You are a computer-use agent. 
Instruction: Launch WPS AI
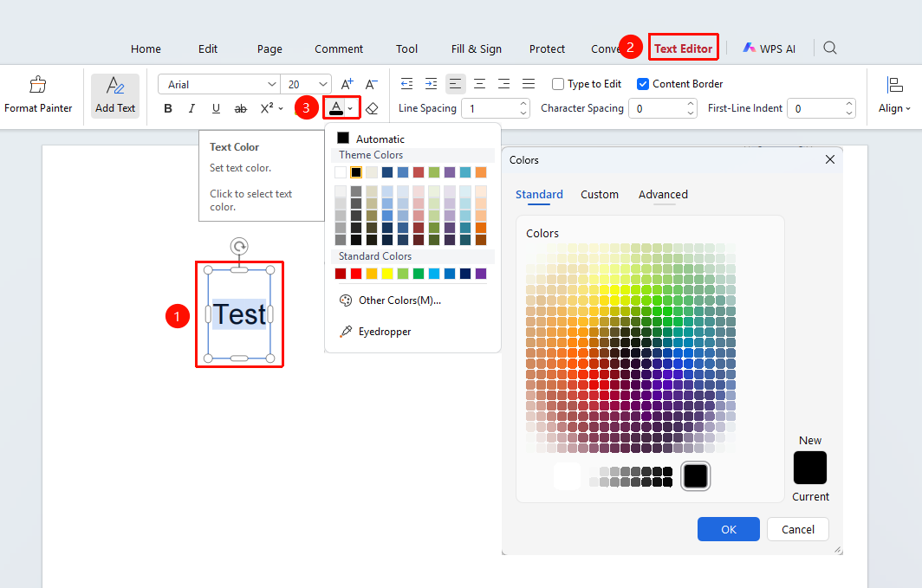[x=769, y=48]
